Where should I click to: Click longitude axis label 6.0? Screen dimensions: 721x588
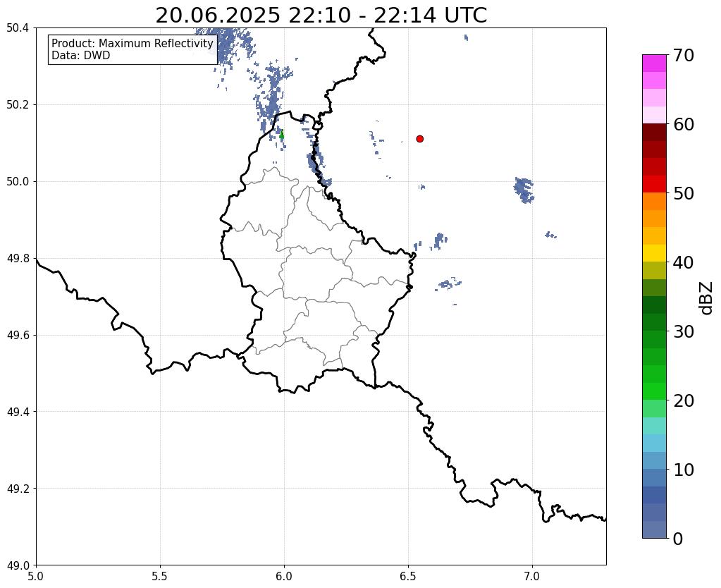point(284,577)
